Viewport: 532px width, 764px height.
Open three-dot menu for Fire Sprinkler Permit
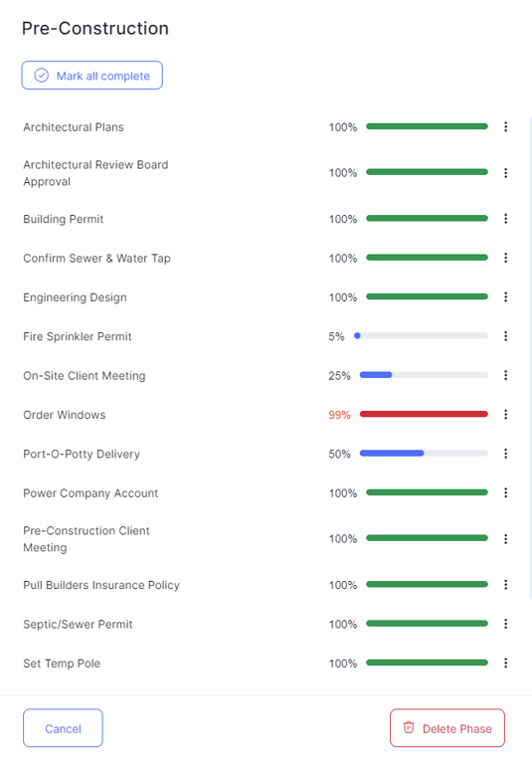pos(506,336)
